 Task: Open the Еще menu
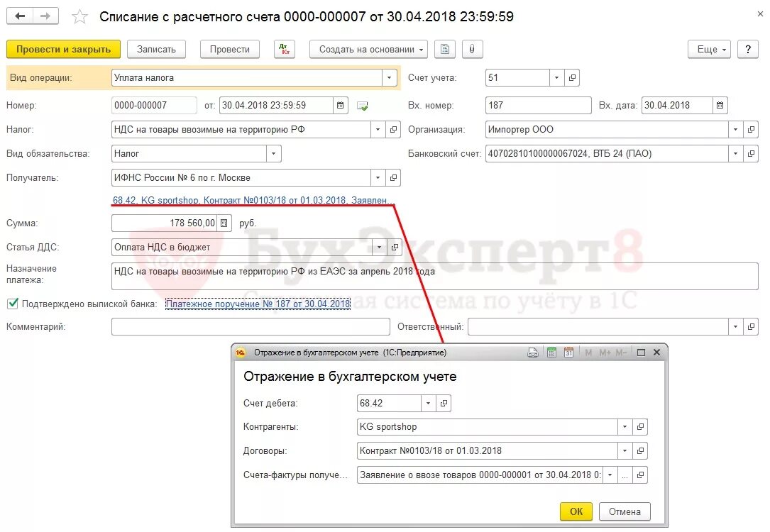tap(710, 49)
